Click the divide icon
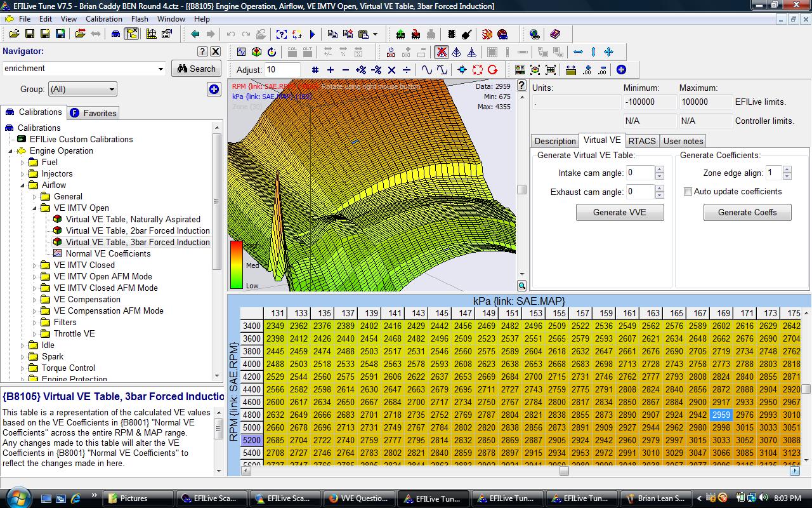The width and height of the screenshot is (812, 508). (407, 70)
